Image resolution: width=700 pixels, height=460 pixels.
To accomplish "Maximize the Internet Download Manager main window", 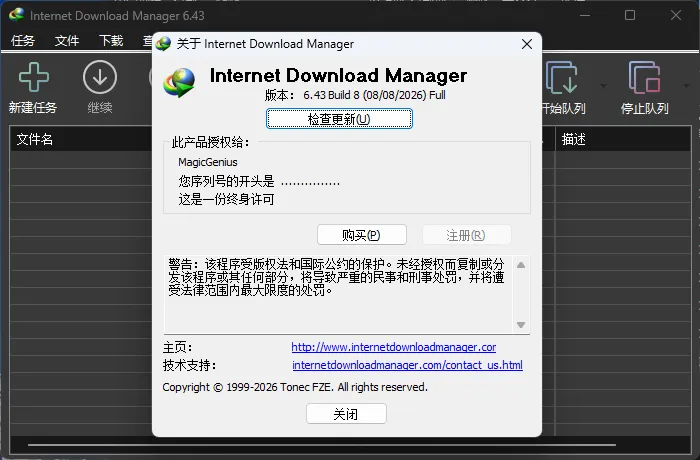I will click(630, 15).
